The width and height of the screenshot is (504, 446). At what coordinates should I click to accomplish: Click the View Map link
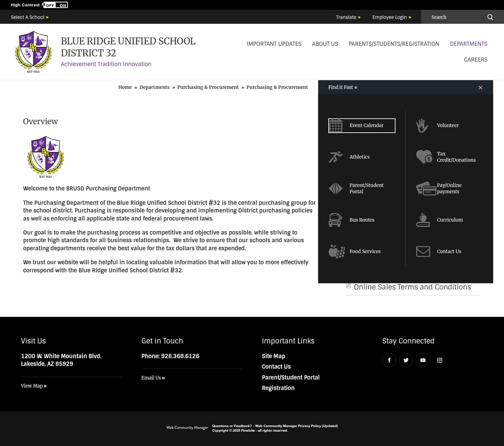click(34, 386)
